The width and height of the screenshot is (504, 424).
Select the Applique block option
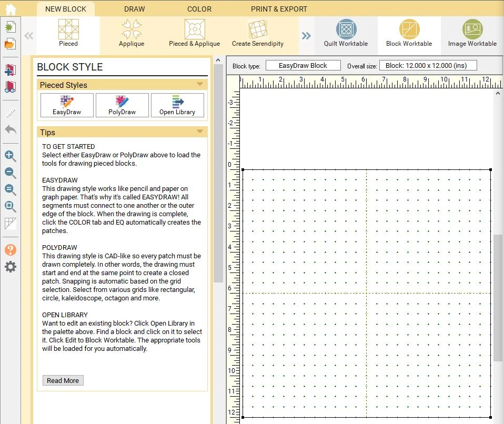[x=132, y=33]
